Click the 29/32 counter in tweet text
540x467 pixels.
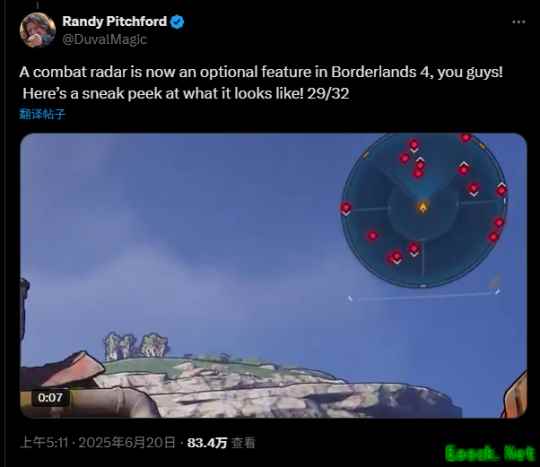point(328,93)
